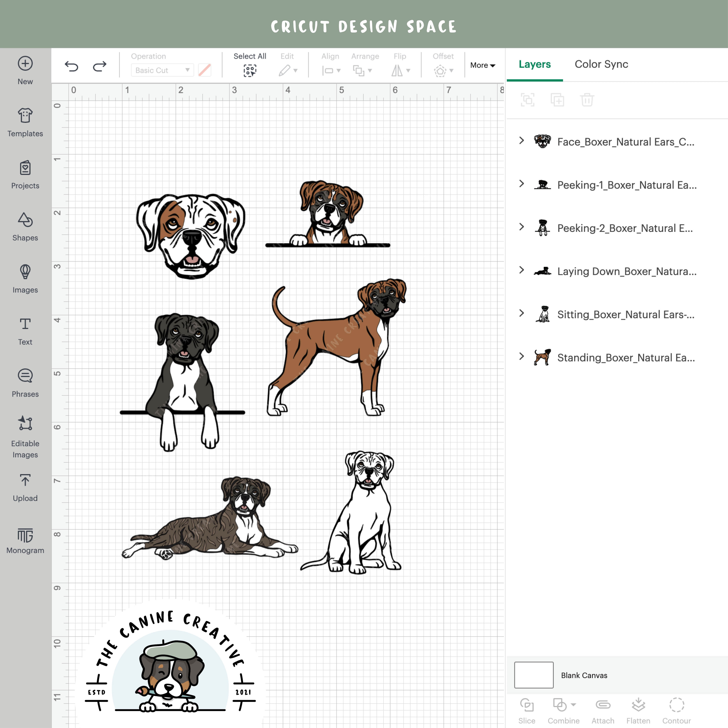The width and height of the screenshot is (728, 728).
Task: Open the More options dropdown
Action: point(483,65)
